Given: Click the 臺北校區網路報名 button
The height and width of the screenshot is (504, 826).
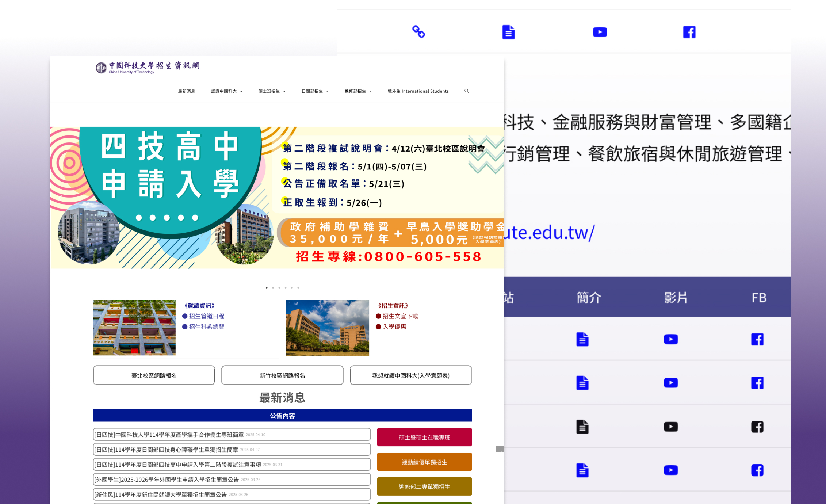Looking at the screenshot, I should click(154, 375).
